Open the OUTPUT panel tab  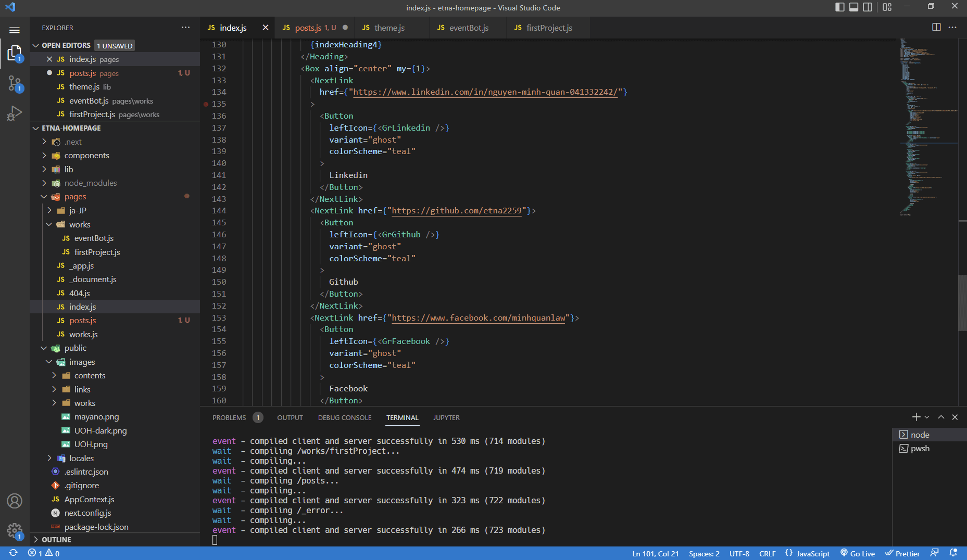click(x=290, y=417)
